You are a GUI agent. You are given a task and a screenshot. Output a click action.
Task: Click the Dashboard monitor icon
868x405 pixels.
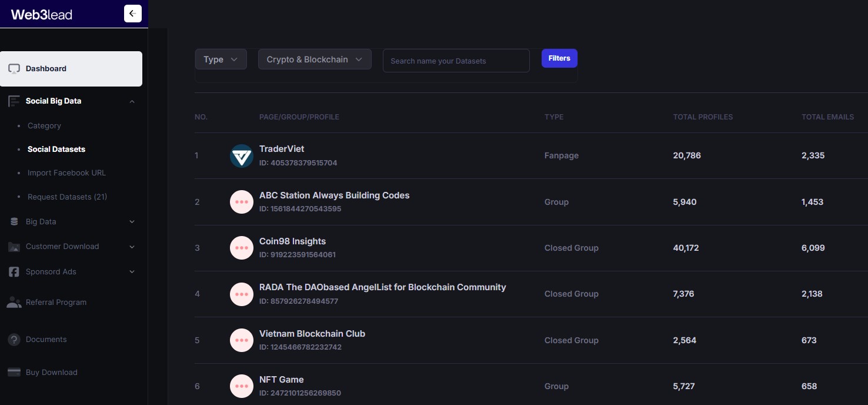14,69
